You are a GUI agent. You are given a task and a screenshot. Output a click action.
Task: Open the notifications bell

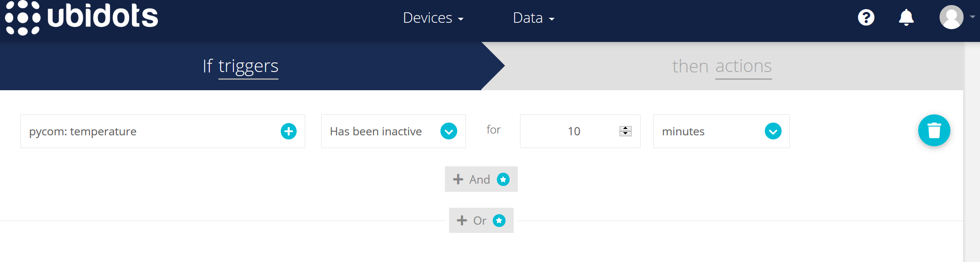(x=906, y=18)
